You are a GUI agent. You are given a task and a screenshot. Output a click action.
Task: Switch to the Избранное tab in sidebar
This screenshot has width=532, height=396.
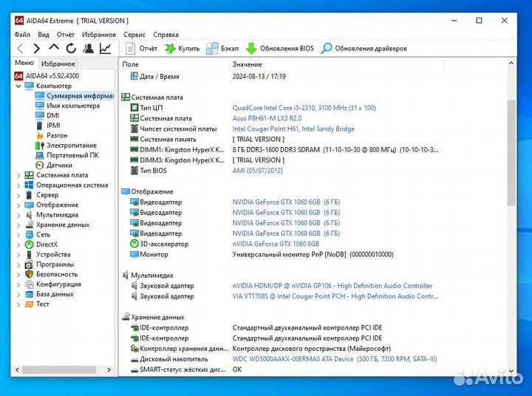click(58, 64)
